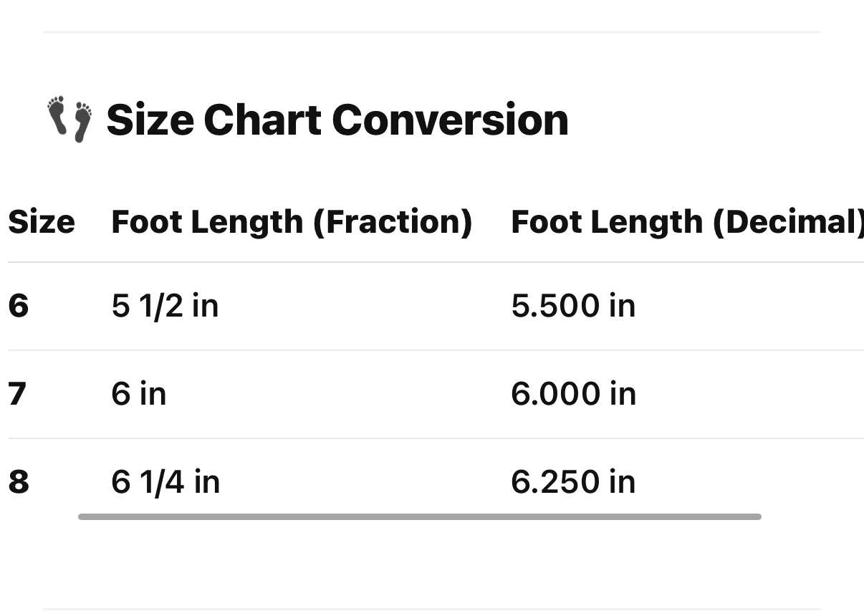This screenshot has width=864, height=616.
Task: Click the 5 1/2 in fraction cell
Action: click(165, 306)
